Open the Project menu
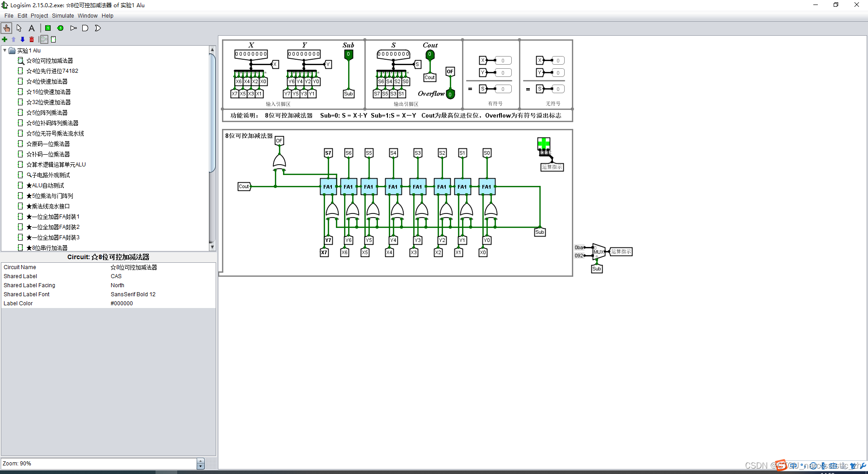Image resolution: width=868 pixels, height=474 pixels. (x=39, y=16)
